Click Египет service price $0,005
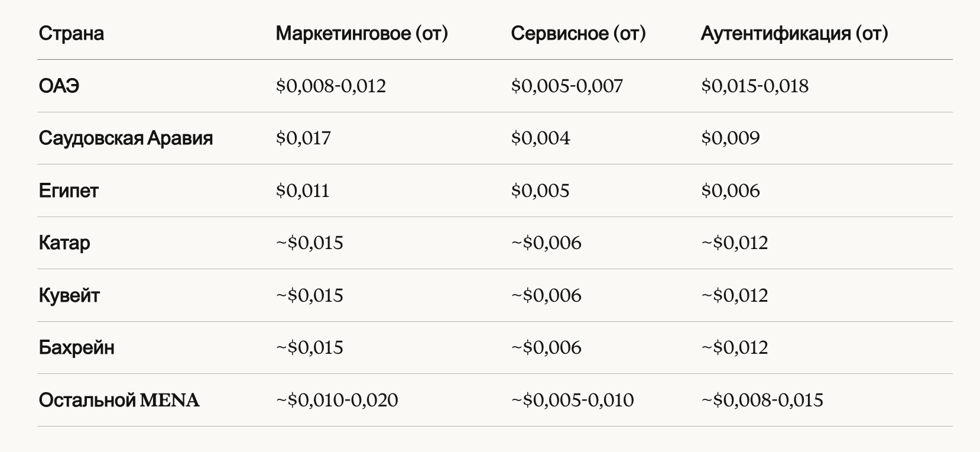This screenshot has width=980, height=452. pyautogui.click(x=540, y=191)
